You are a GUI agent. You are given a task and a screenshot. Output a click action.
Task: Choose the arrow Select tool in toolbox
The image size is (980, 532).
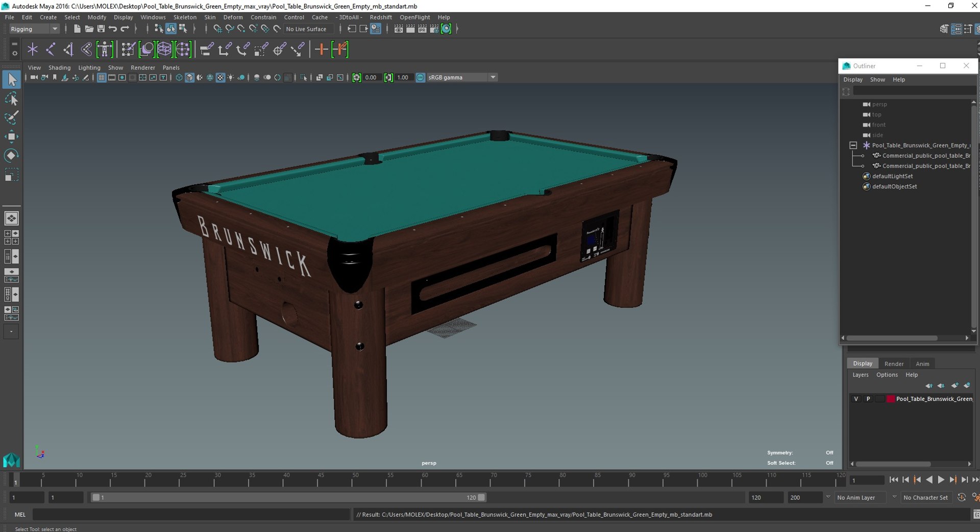coord(11,80)
